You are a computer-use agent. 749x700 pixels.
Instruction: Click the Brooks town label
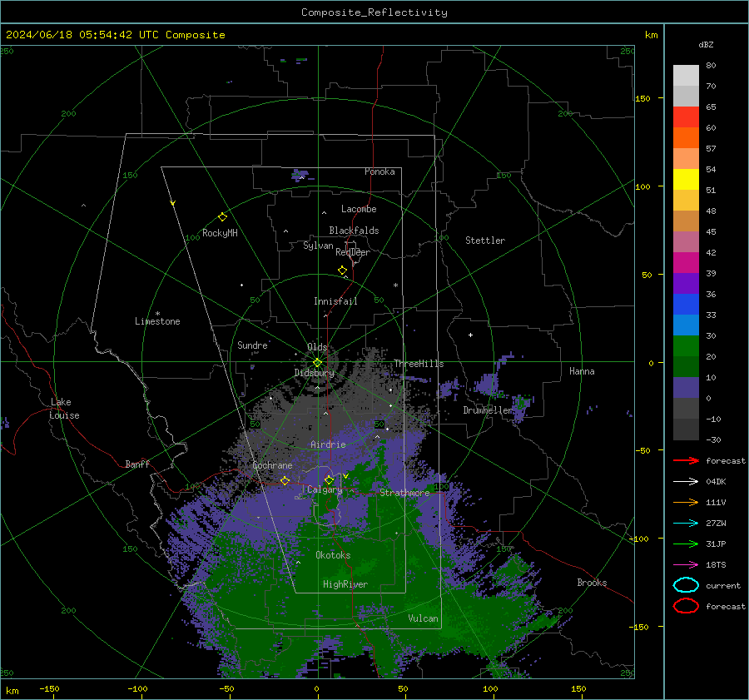tap(592, 583)
